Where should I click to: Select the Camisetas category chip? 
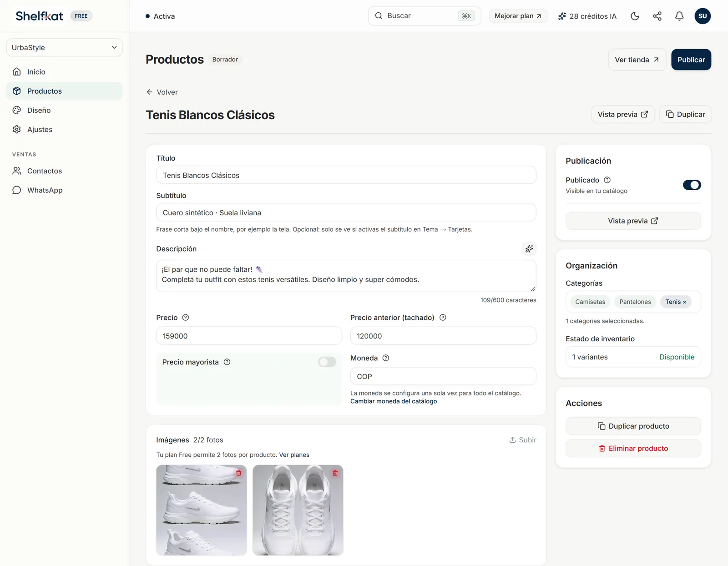coord(590,302)
